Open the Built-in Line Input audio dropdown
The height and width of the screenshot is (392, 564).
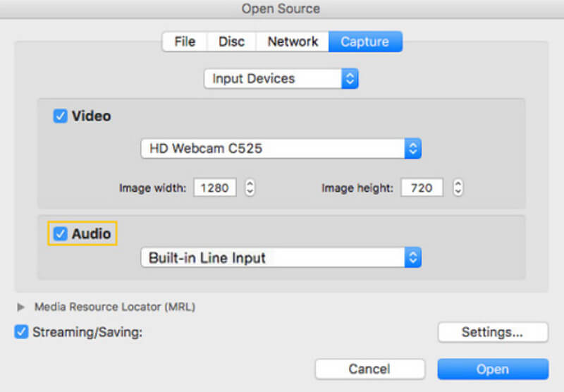coord(281,257)
